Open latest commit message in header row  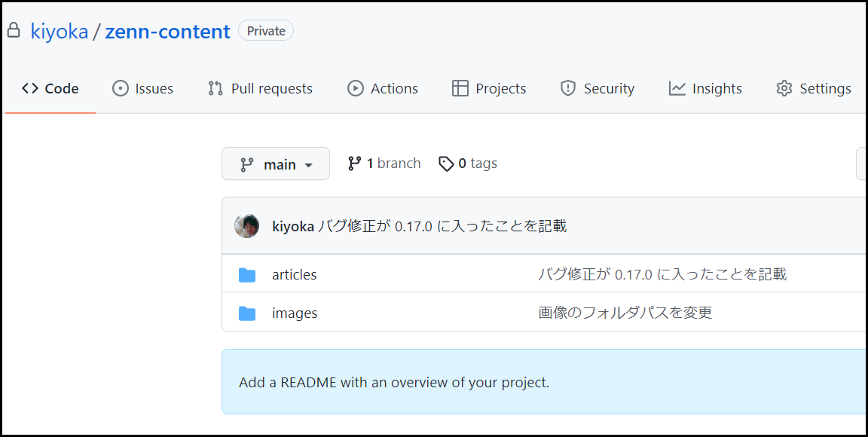pos(442,226)
